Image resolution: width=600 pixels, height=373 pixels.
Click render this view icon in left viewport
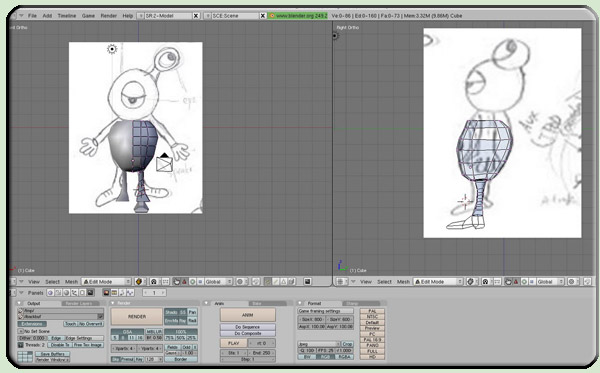307,282
